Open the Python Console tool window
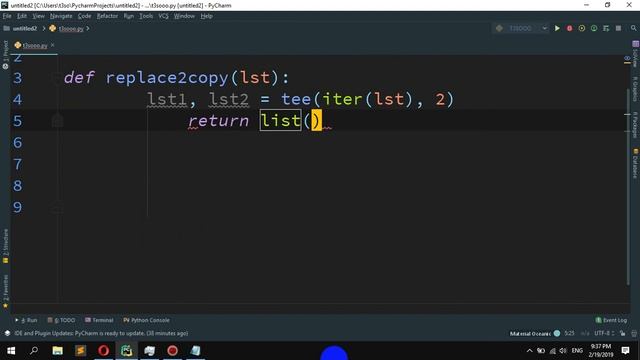The height and width of the screenshot is (360, 640). point(147,320)
